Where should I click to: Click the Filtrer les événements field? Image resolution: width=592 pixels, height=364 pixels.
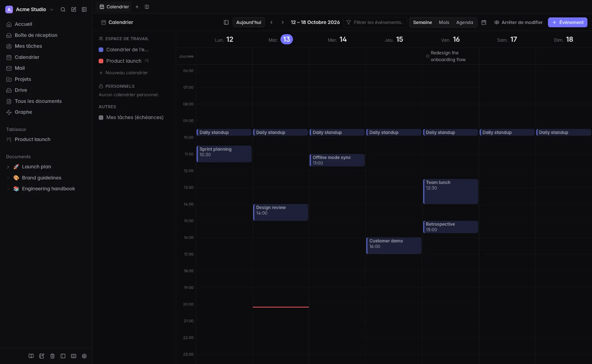(x=375, y=22)
